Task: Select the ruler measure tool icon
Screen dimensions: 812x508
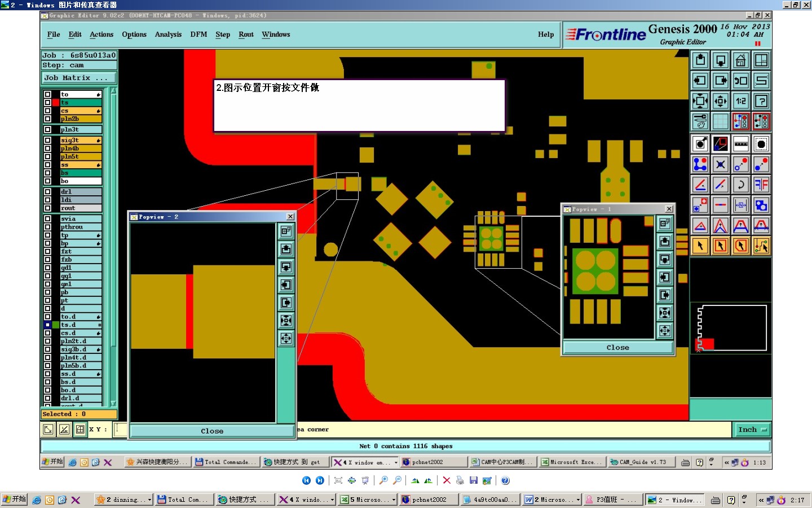Action: pyautogui.click(x=740, y=144)
